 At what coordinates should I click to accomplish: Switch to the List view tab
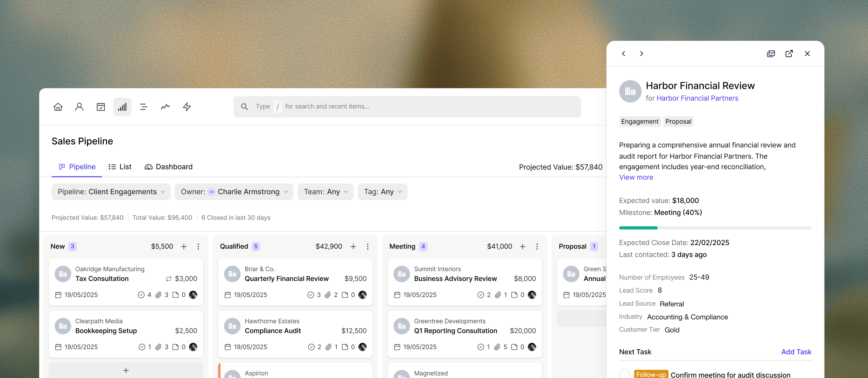tap(120, 167)
